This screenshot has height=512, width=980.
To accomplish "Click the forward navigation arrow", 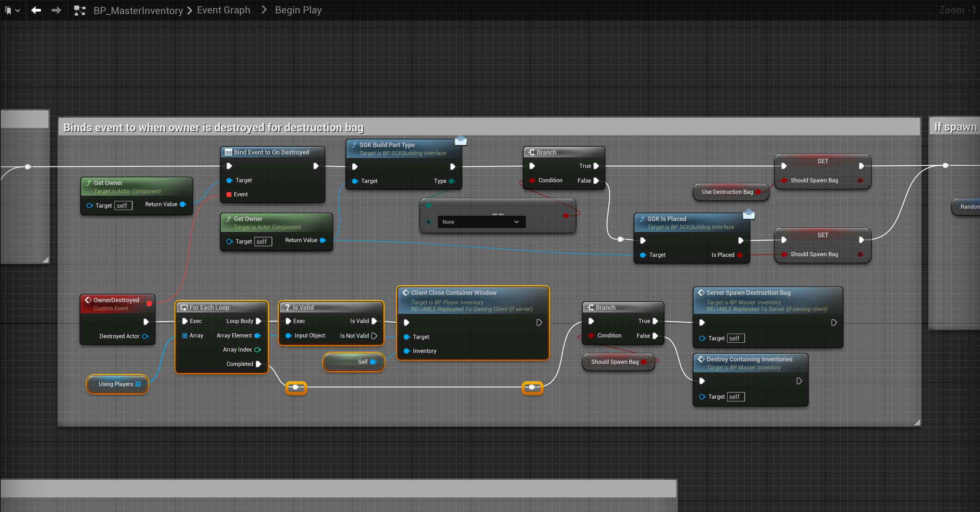I will pos(56,10).
